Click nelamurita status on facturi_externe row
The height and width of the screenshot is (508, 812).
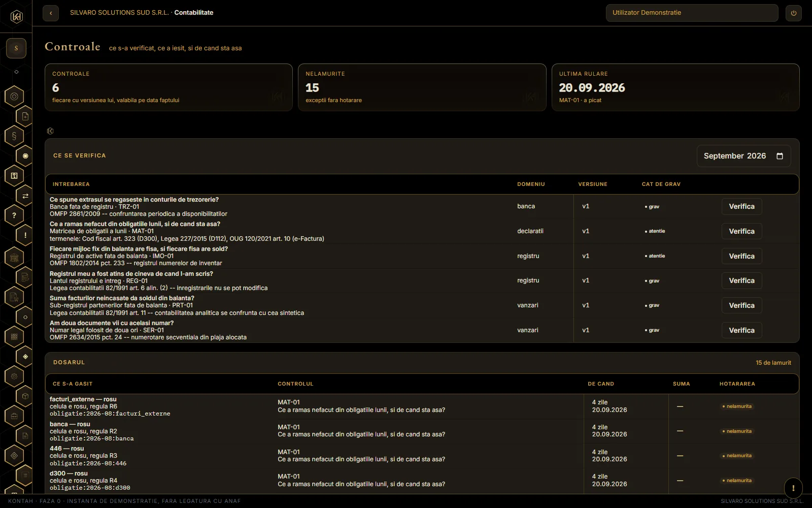[x=737, y=406]
